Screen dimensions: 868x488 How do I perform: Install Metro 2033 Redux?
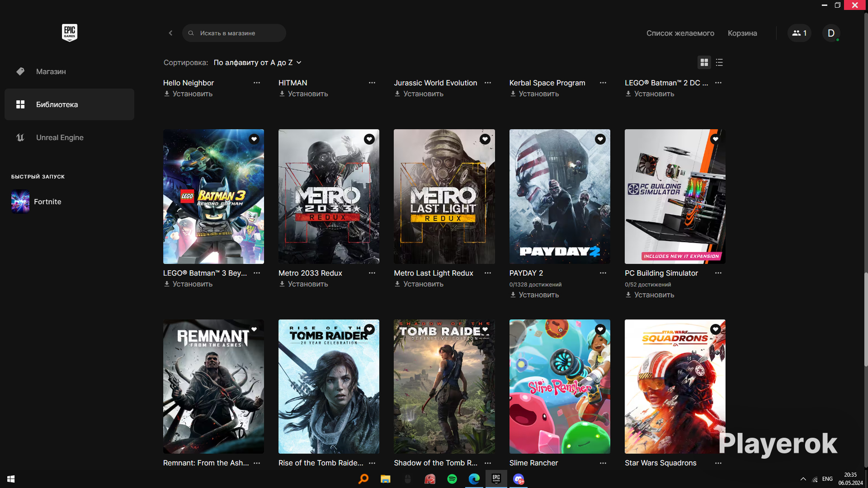pyautogui.click(x=304, y=284)
